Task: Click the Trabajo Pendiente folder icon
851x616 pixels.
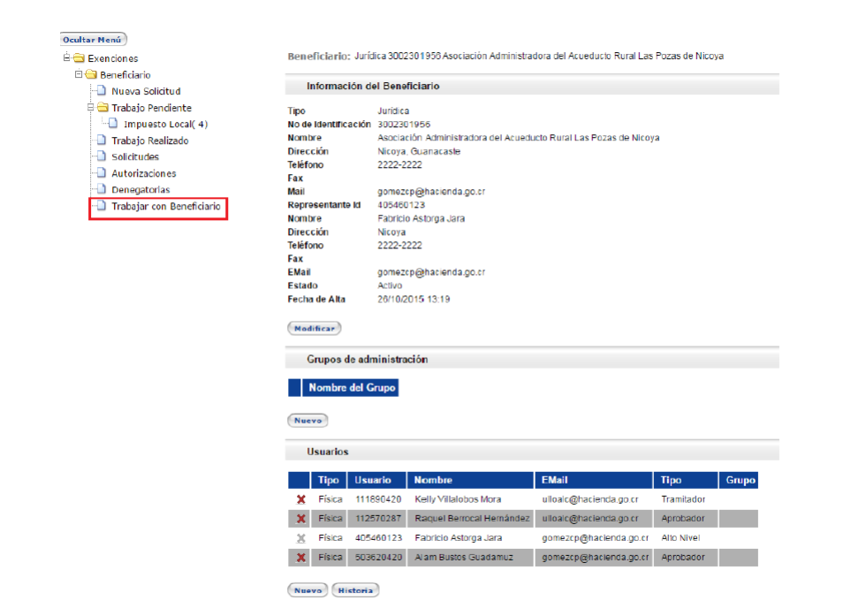Action: tap(102, 108)
